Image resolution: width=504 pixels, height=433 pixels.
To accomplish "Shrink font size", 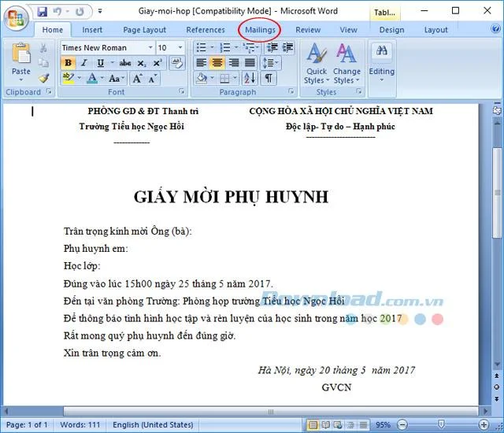I will point(153,78).
